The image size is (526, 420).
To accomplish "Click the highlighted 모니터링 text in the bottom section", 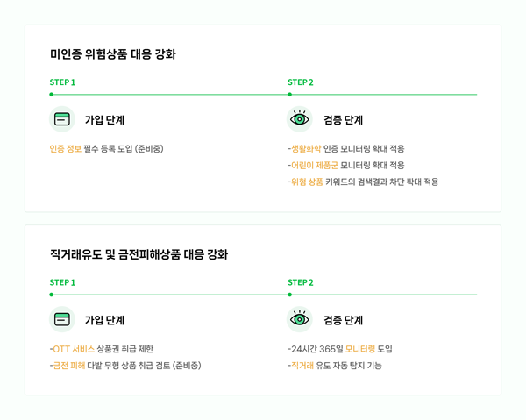I will pyautogui.click(x=360, y=349).
